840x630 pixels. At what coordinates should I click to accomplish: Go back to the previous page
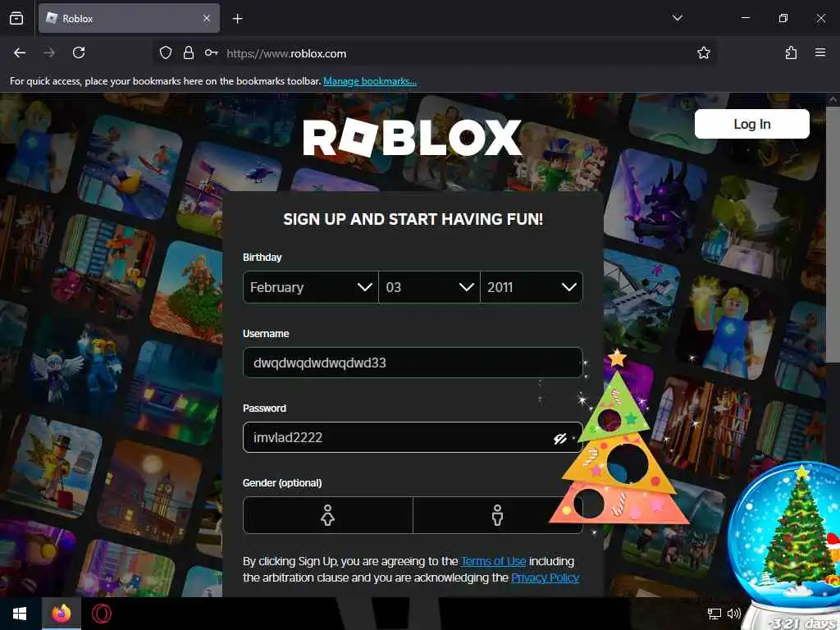[20, 52]
